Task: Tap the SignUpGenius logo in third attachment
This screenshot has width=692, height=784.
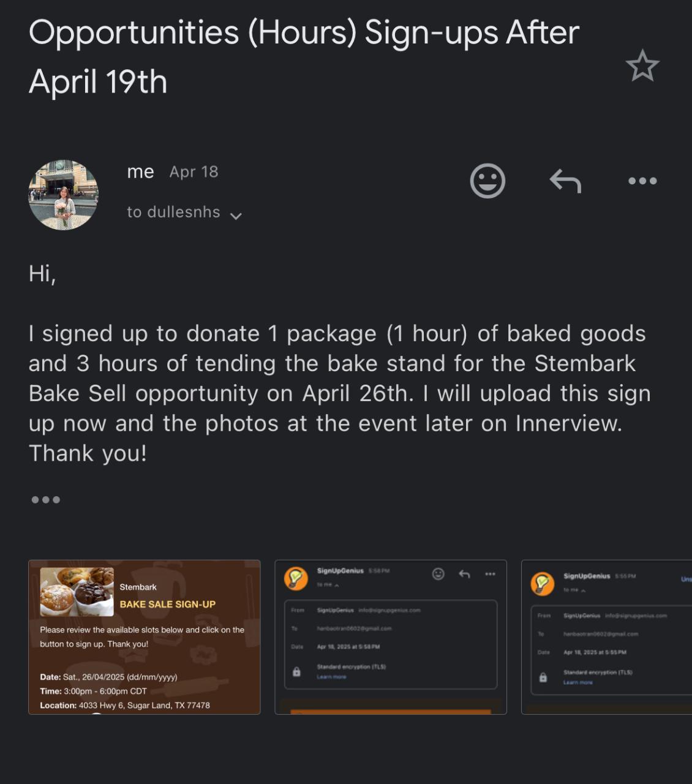Action: (543, 583)
